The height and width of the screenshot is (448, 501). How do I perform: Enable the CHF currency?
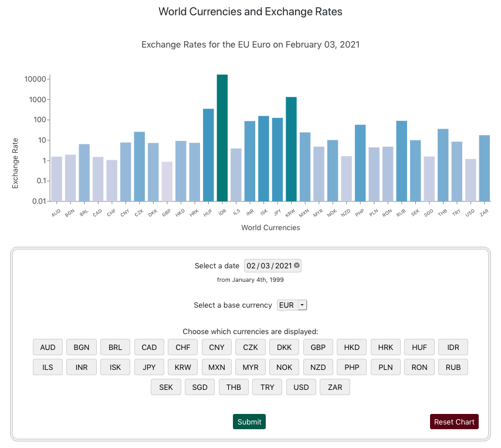coord(182,347)
